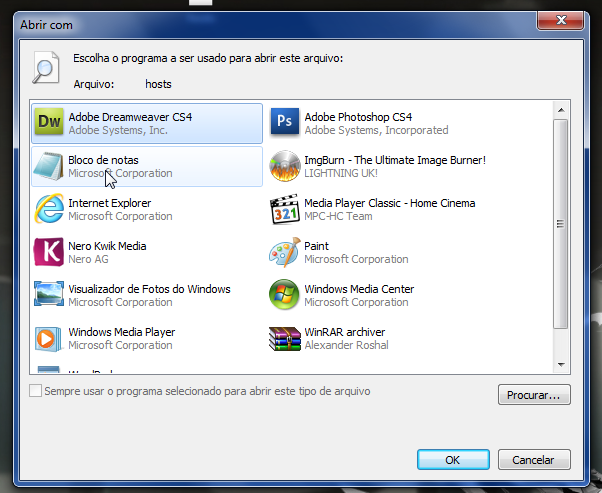Select the Windows Media Center icon
The width and height of the screenshot is (602, 493).
(285, 295)
